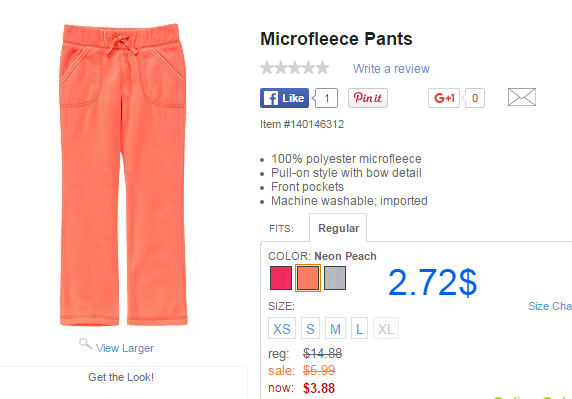Screen dimensions: 572x399
Task: Pick size L
Action: (359, 328)
